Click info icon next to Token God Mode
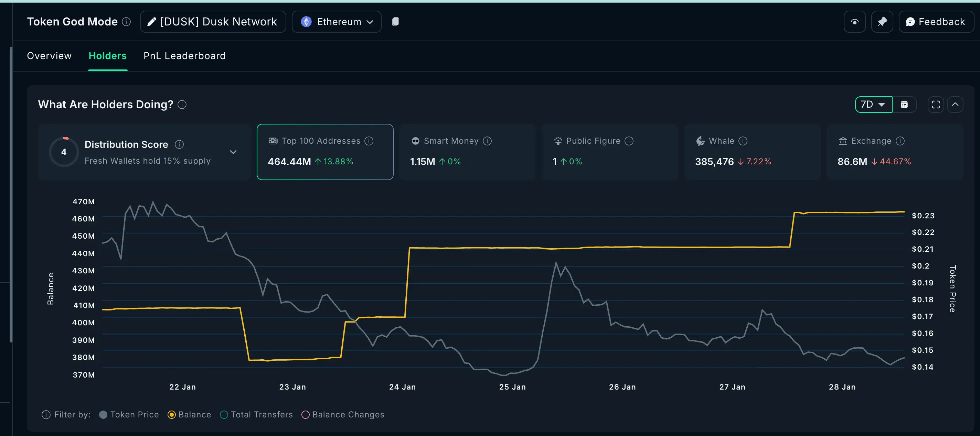Viewport: 980px width, 436px height. click(x=126, y=22)
